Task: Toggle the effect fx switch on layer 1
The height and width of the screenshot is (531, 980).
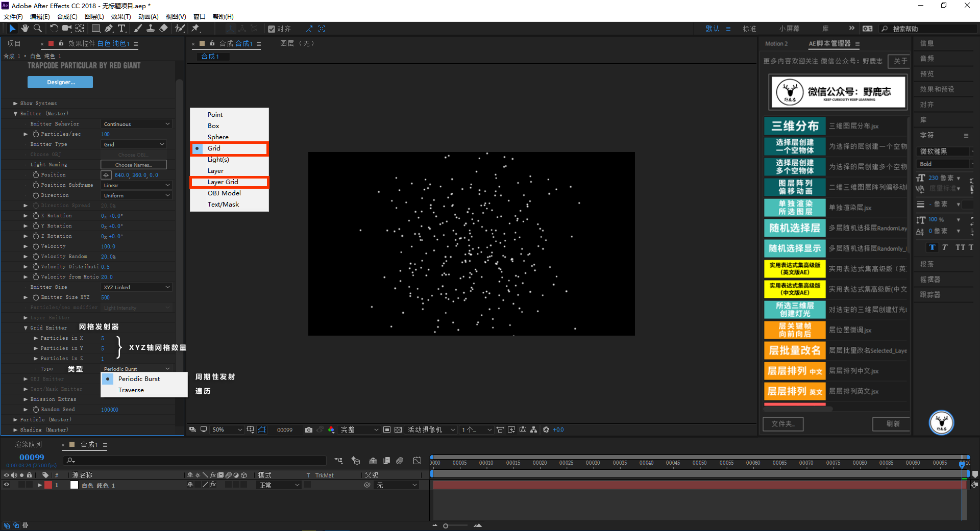Action: click(213, 485)
